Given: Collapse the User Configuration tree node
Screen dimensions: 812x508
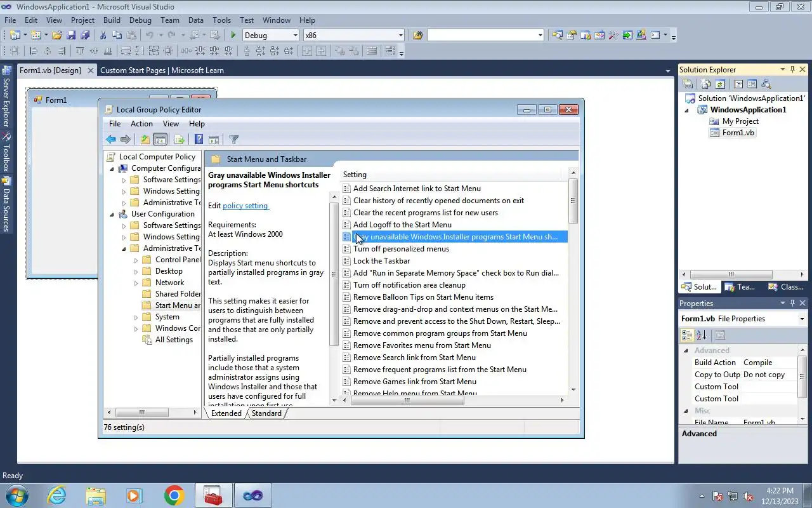Looking at the screenshot, I should (112, 215).
